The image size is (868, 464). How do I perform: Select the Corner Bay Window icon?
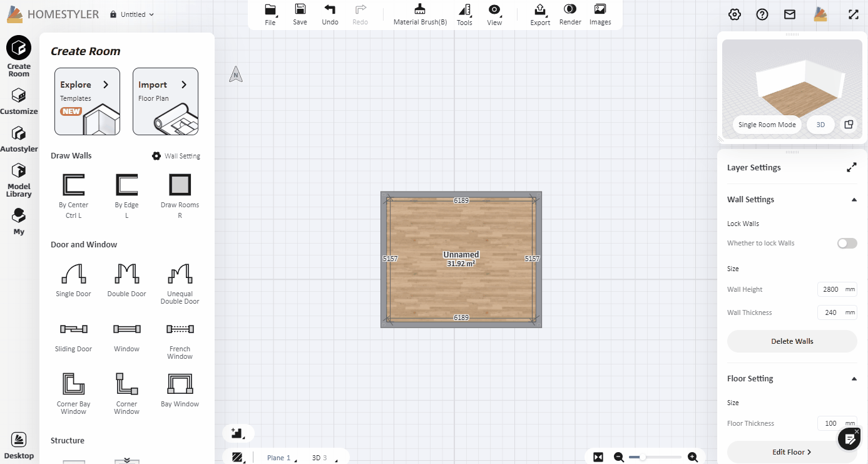point(73,383)
